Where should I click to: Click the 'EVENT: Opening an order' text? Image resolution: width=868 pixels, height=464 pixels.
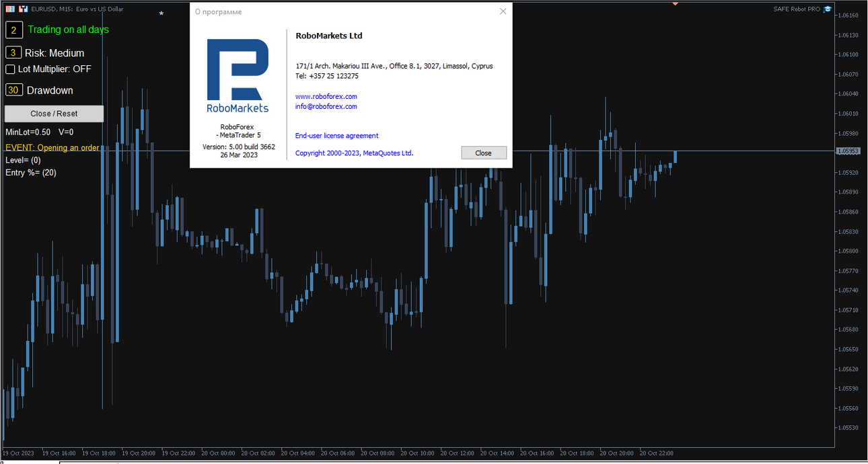pyautogui.click(x=52, y=148)
